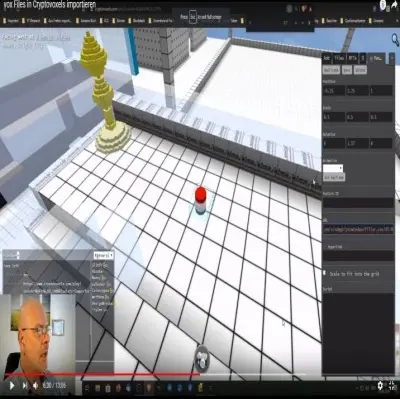Enable Scale to fit into the grid checkbox
Viewport: 400px width, 399px height.
pos(325,273)
